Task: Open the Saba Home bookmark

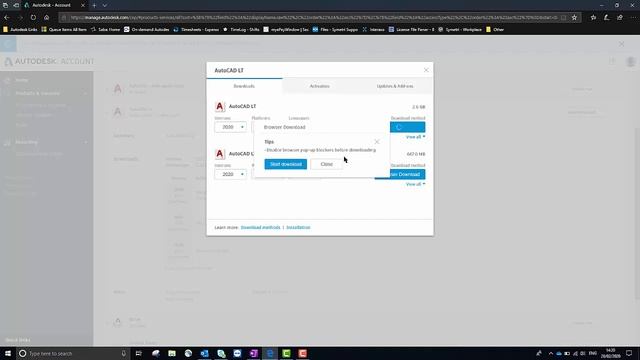Action: (105, 29)
